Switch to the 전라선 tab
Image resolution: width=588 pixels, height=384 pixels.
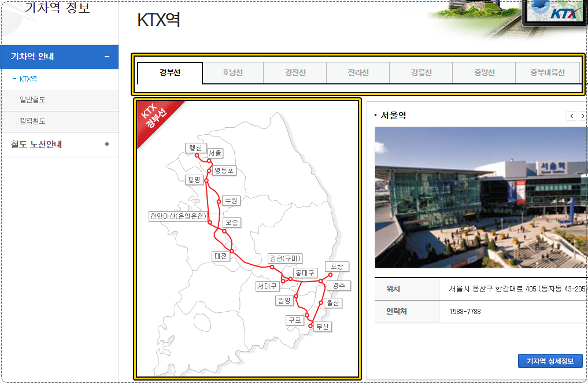click(358, 72)
